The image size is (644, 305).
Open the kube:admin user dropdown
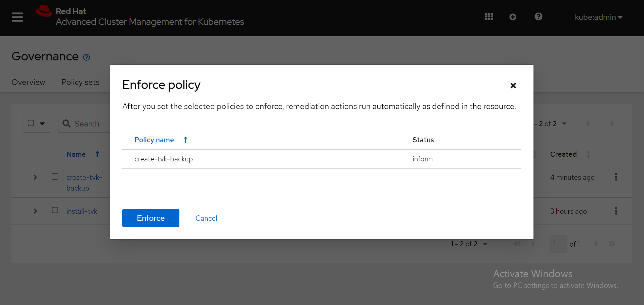(598, 17)
